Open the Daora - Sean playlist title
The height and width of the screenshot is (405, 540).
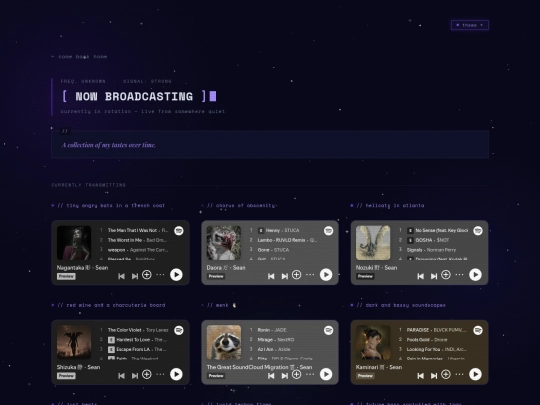[x=226, y=268]
